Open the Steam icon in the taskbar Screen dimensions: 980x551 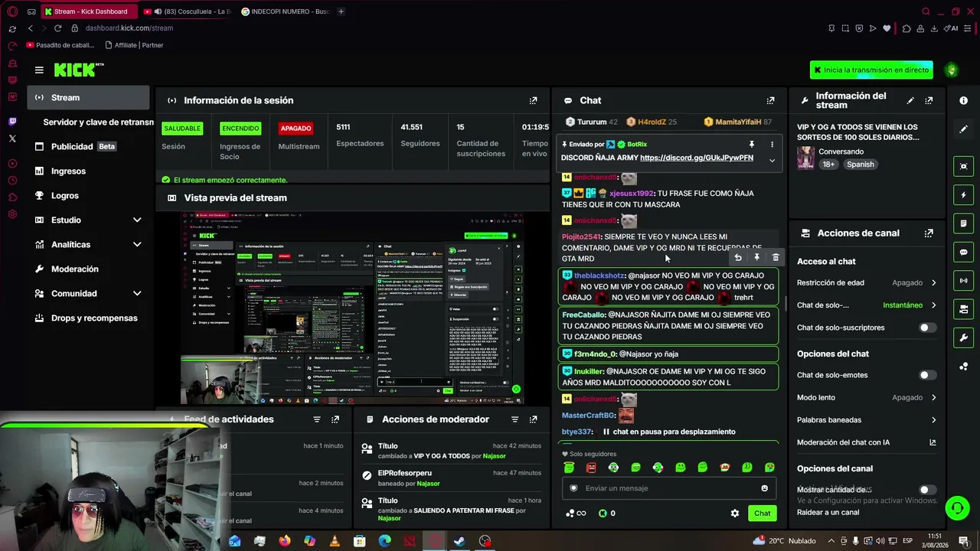[x=459, y=541]
